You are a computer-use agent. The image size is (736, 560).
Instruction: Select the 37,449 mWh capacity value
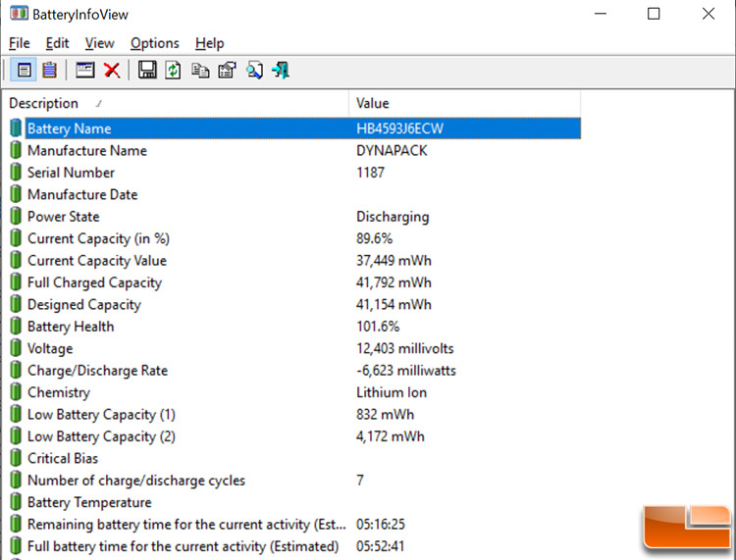394,260
